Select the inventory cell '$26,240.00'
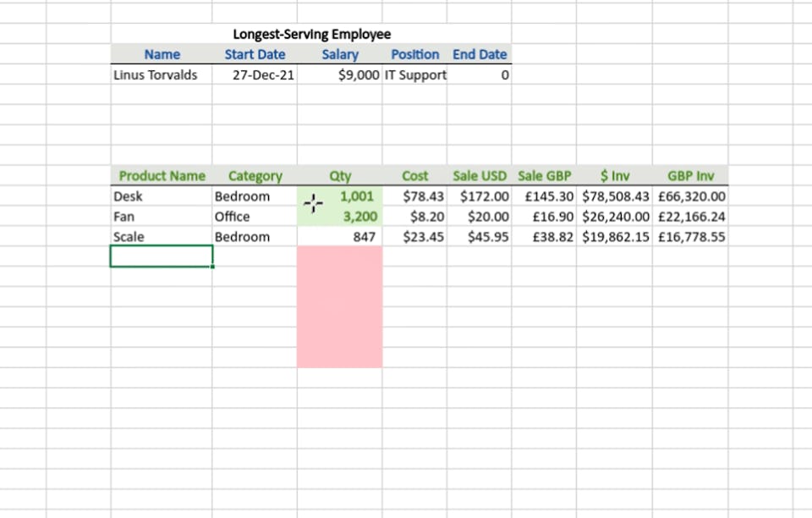812x518 pixels. [615, 217]
